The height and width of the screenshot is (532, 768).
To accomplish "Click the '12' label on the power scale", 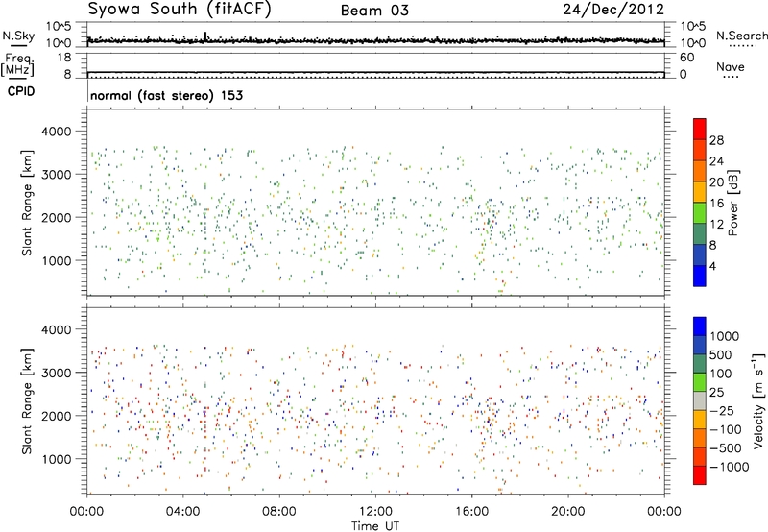I will (716, 225).
